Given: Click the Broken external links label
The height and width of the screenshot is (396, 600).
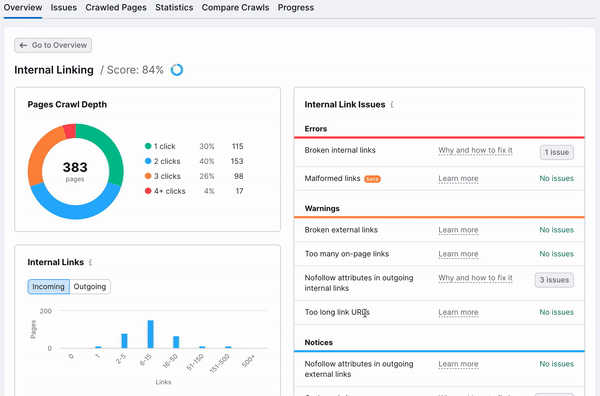Looking at the screenshot, I should pos(341,230).
